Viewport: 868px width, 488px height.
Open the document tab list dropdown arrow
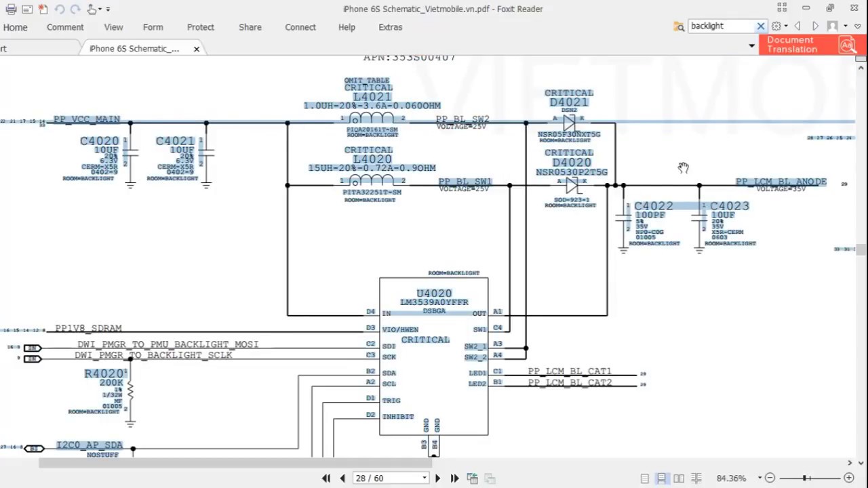751,46
